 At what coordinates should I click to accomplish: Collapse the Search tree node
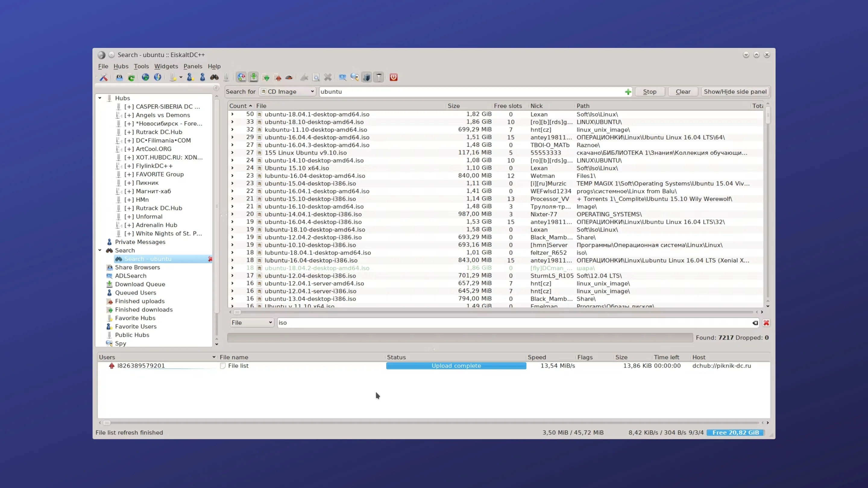point(100,250)
